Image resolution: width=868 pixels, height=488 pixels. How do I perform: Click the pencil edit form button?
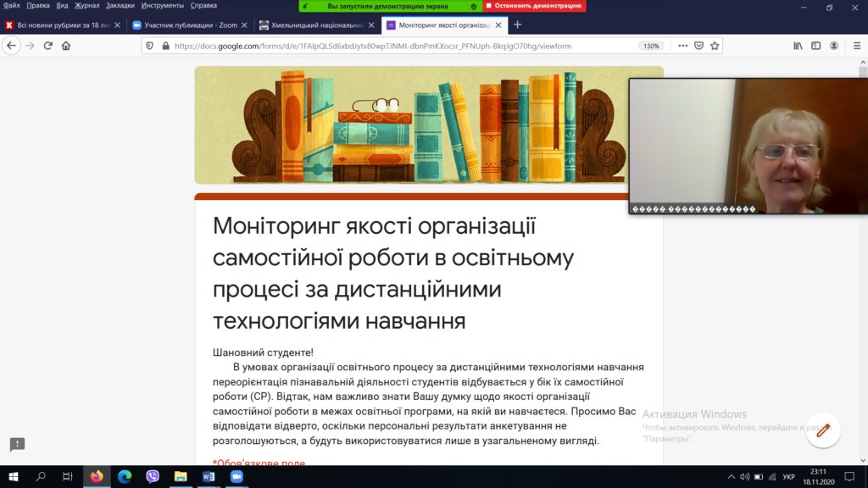click(822, 430)
